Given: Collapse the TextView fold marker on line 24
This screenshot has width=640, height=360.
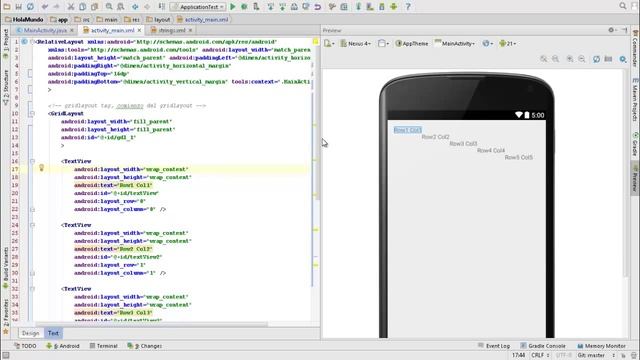Looking at the screenshot, I should click(32, 224).
